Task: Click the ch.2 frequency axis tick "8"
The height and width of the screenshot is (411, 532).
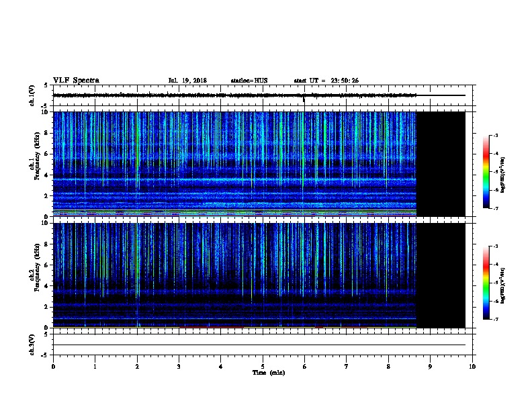Action: 46,244
